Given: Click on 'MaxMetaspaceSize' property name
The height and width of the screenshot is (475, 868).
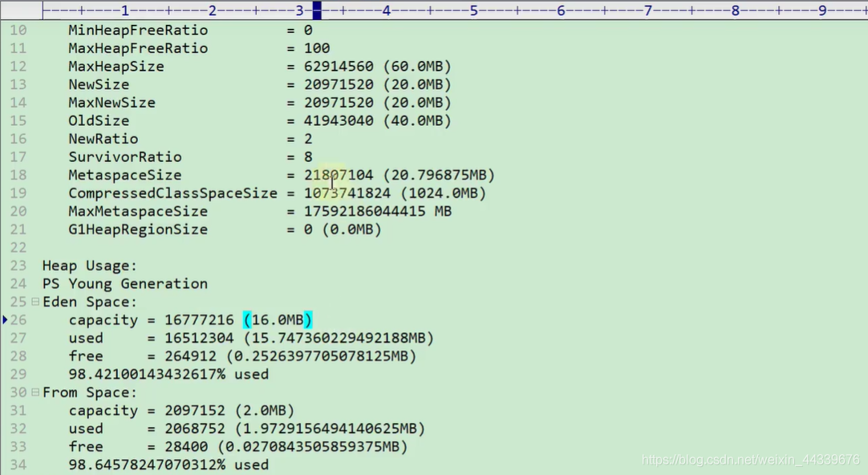Looking at the screenshot, I should click(x=138, y=212).
